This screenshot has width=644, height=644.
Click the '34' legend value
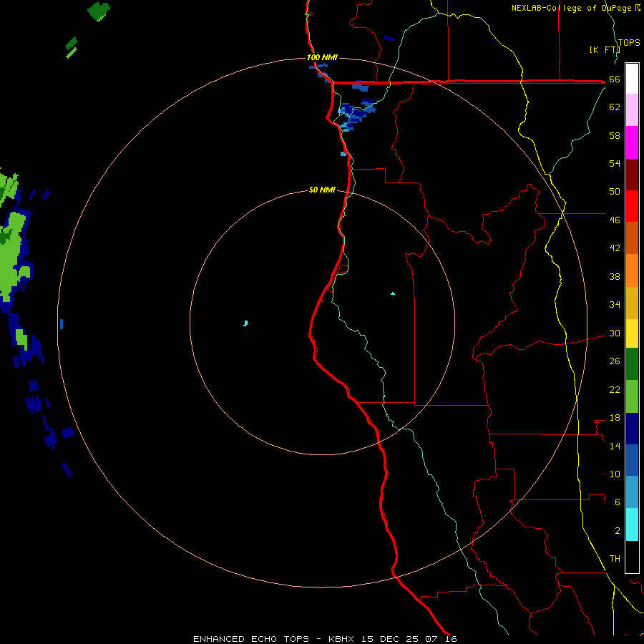pyautogui.click(x=615, y=305)
